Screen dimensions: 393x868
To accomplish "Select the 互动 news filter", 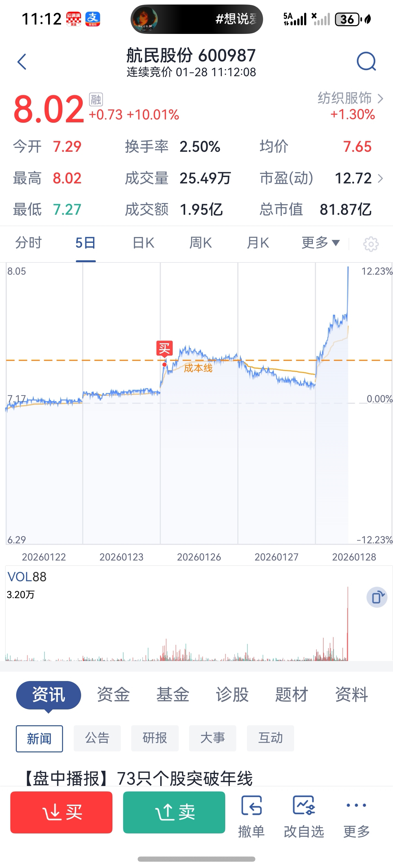I will coord(270,738).
